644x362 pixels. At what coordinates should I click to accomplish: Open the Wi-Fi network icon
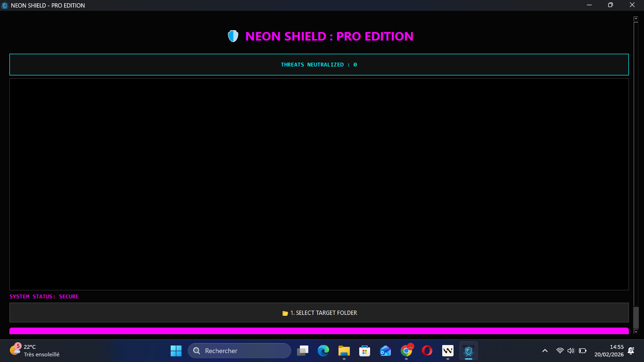(560, 351)
